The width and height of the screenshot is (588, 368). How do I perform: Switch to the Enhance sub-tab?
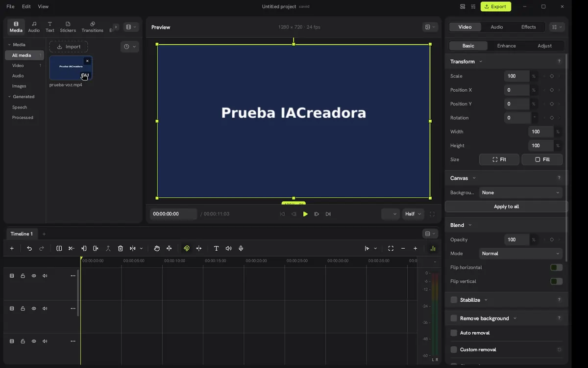[x=507, y=46]
